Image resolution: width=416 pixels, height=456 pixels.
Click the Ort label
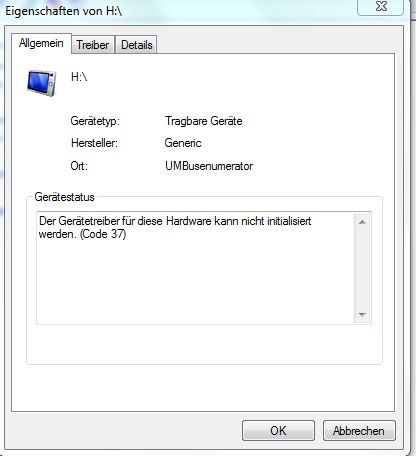pos(79,166)
